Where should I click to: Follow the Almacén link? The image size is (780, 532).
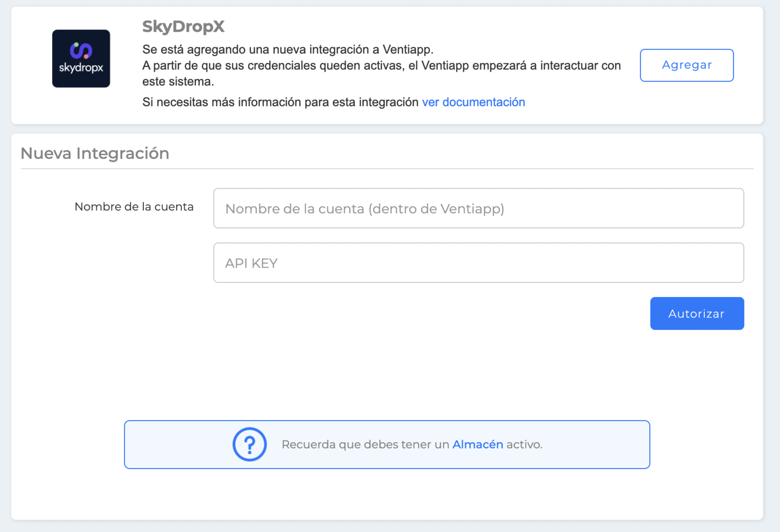click(x=478, y=444)
